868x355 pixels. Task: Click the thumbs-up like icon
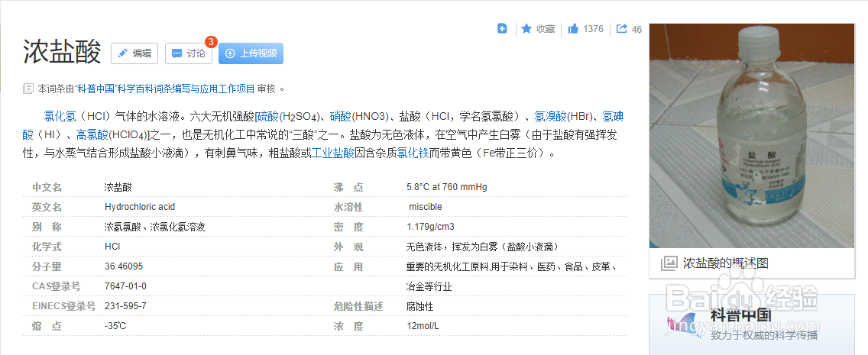(x=573, y=29)
